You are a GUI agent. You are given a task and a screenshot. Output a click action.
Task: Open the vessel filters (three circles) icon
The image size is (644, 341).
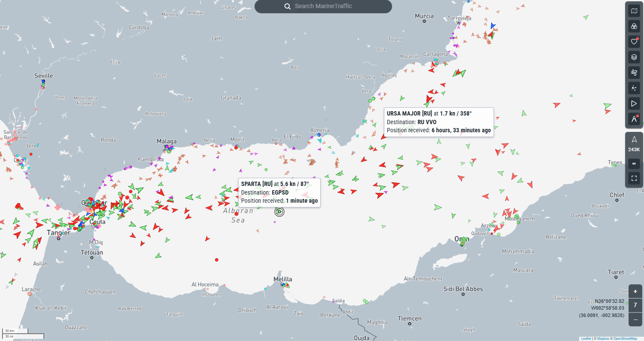[634, 26]
